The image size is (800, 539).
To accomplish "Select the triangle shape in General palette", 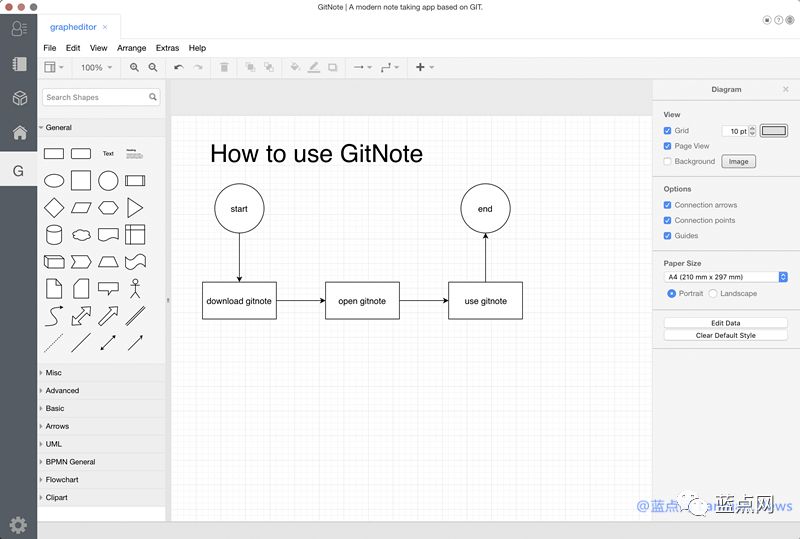I will tap(135, 208).
